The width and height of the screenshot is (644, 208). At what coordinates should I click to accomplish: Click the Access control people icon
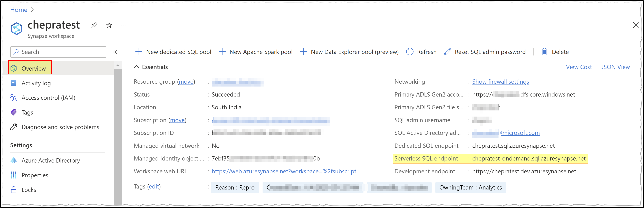(14, 98)
